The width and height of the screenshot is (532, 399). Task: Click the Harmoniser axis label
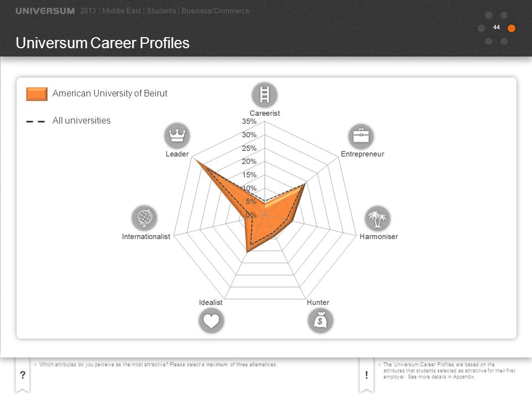[378, 237]
